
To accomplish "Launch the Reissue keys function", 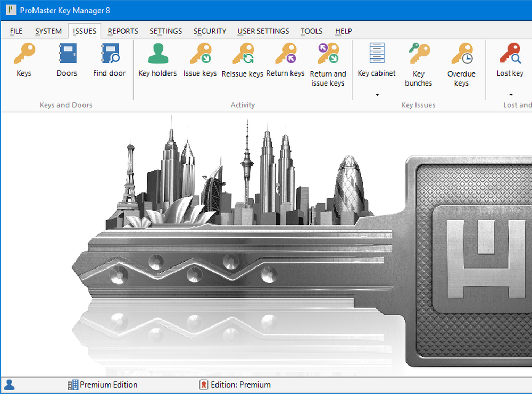I will click(242, 60).
